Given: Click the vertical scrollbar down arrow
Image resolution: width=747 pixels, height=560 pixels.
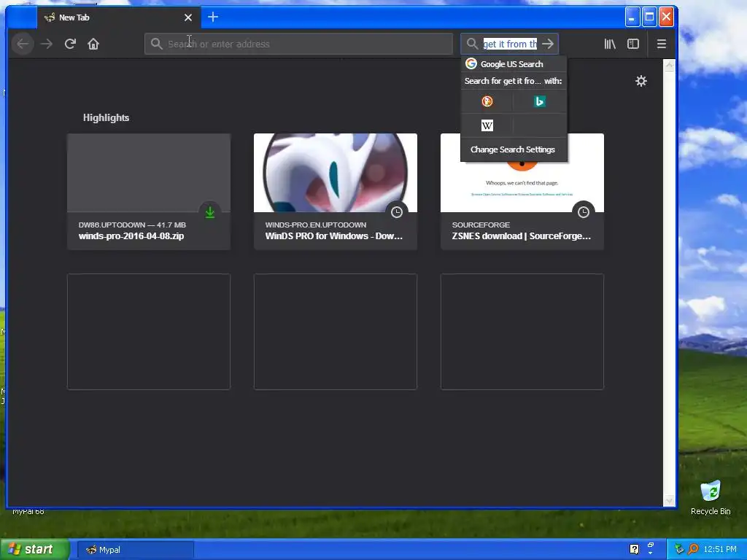Looking at the screenshot, I should (670, 500).
